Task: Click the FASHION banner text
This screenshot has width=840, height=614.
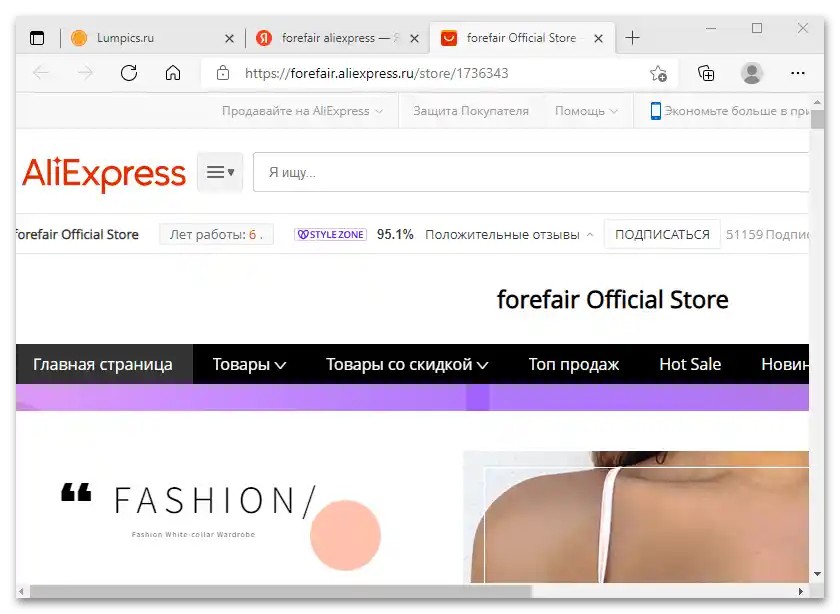Action: (214, 500)
